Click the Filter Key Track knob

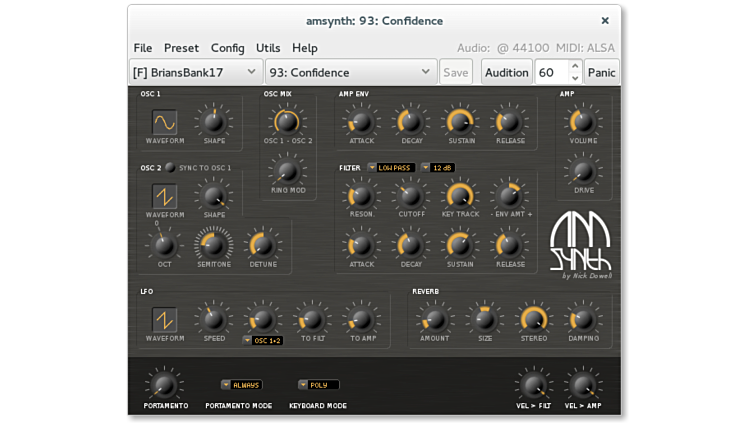point(460,196)
